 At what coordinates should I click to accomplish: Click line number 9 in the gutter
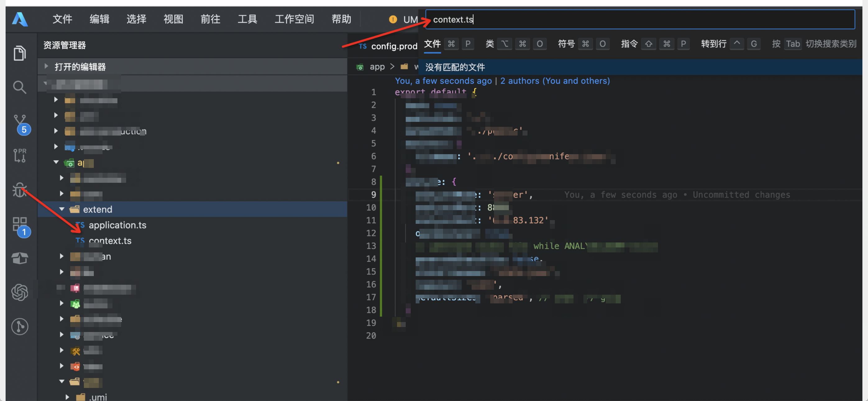[373, 195]
